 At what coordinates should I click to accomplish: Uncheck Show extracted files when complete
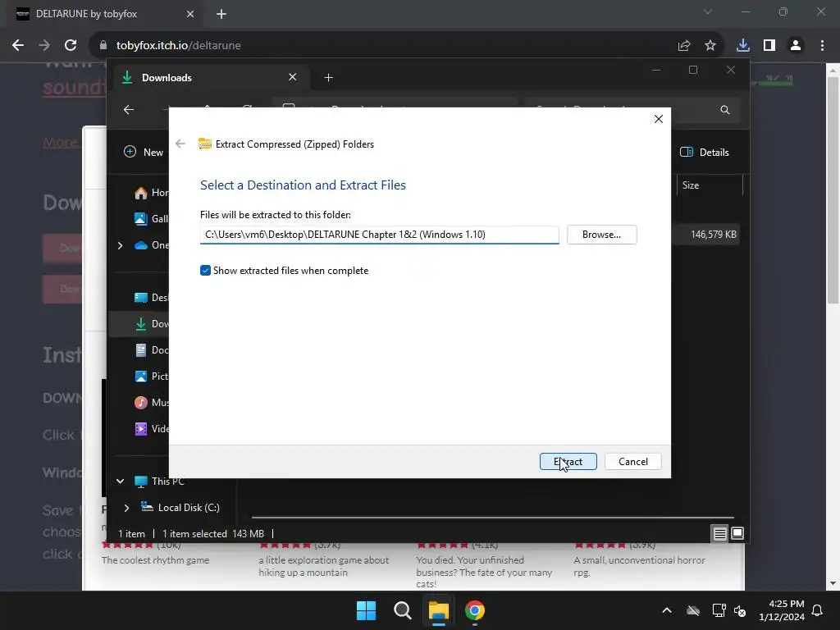[205, 271]
